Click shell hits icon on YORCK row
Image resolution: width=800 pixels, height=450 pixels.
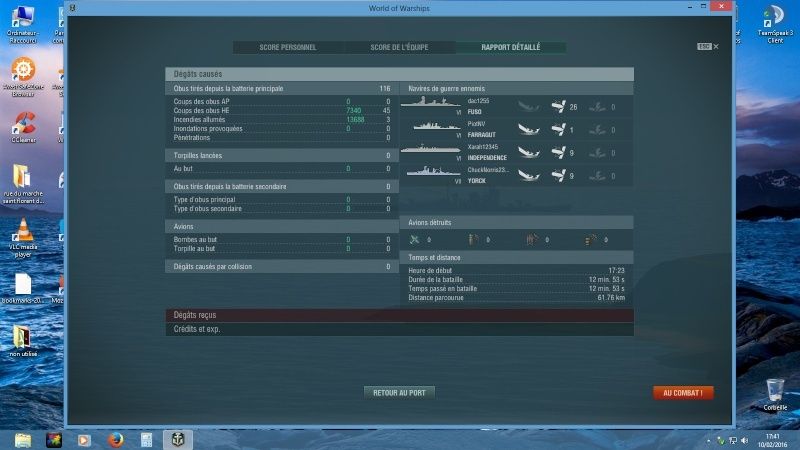(559, 176)
